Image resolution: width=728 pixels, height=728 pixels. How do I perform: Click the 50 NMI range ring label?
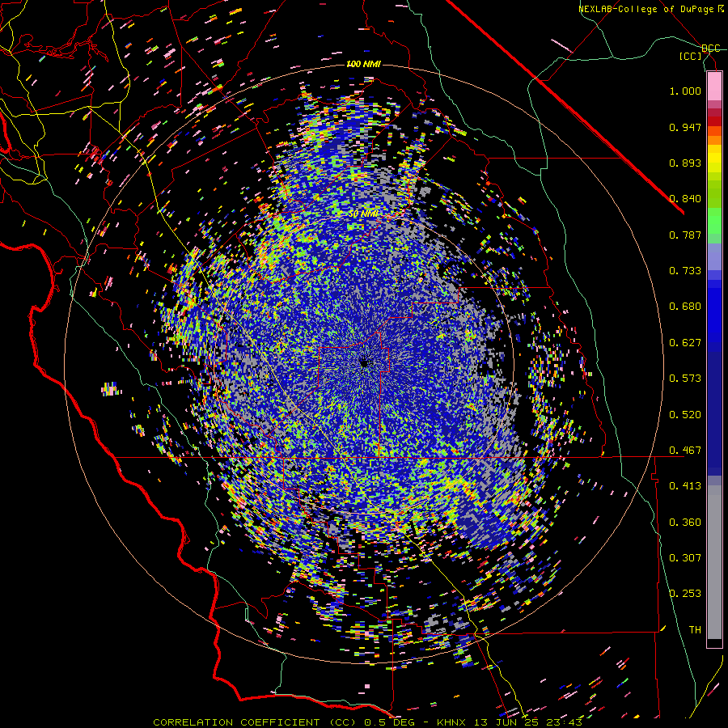[363, 214]
